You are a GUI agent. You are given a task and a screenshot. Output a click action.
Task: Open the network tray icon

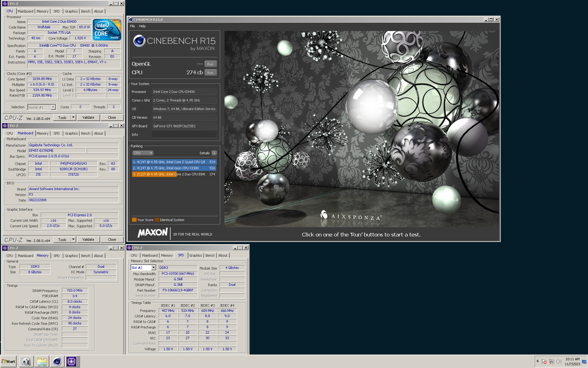(x=552, y=362)
